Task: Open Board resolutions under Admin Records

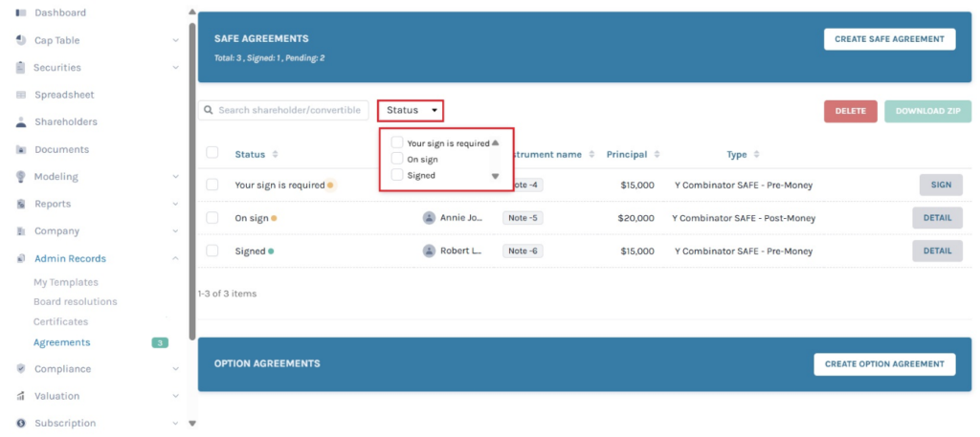Action: tap(75, 302)
